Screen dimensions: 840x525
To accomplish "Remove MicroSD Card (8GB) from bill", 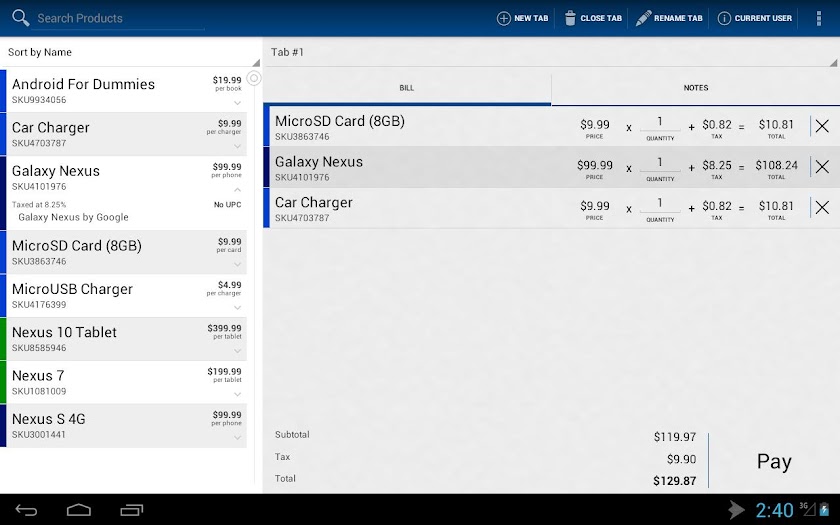I will pyautogui.click(x=822, y=126).
